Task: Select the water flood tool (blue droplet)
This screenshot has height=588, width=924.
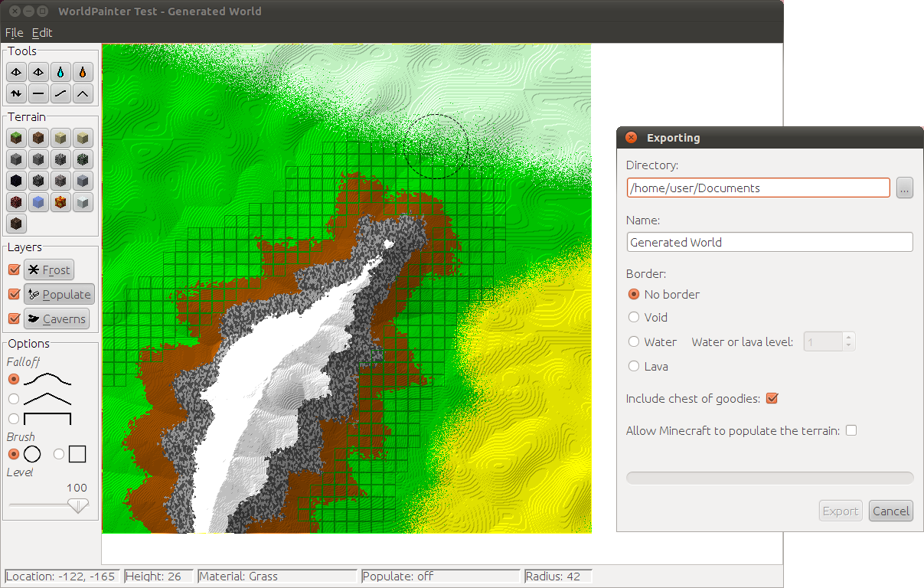Action: [x=60, y=72]
